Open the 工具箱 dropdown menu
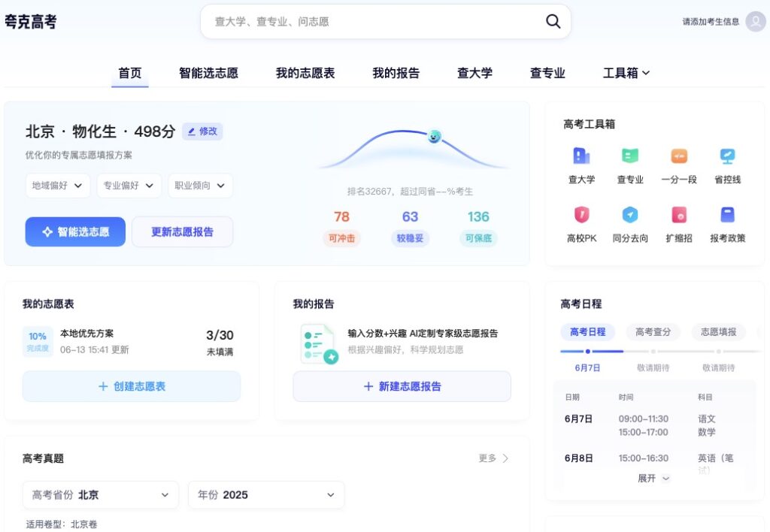Screen dimensions: 770x532 [626, 73]
